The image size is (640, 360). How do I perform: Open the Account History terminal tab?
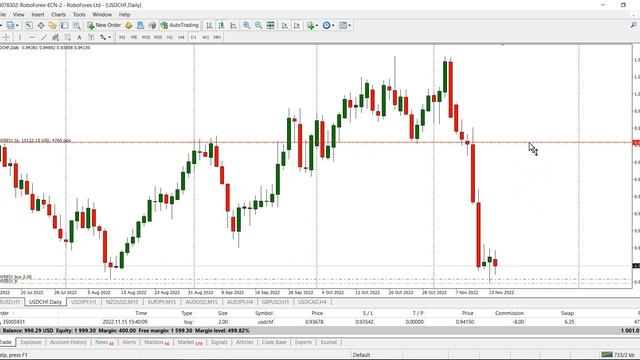point(68,342)
